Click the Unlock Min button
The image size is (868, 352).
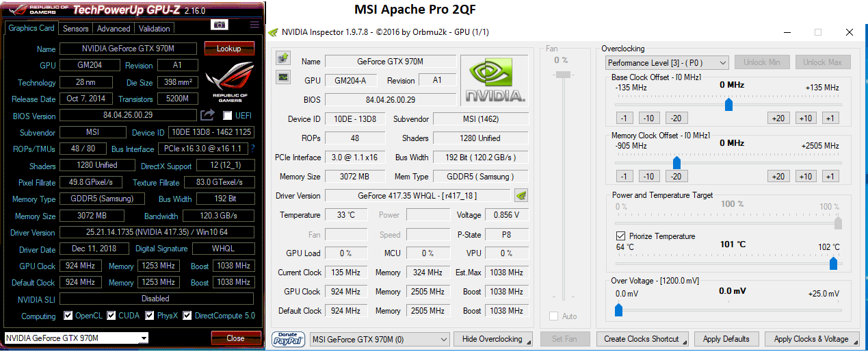762,62
